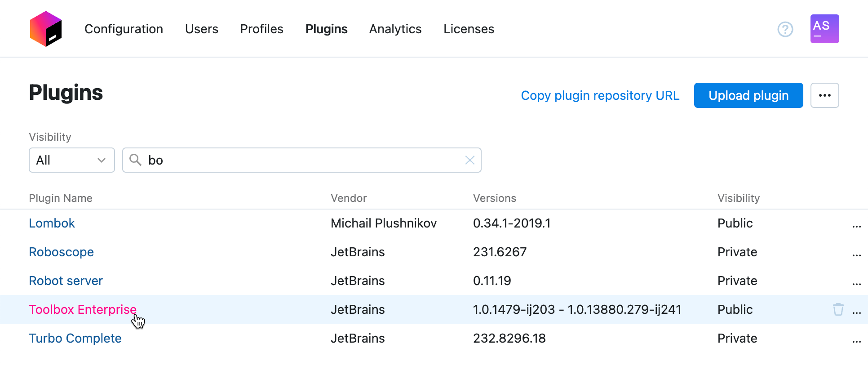
Task: Click JetBrains vendor in Robot server row
Action: [x=358, y=281]
